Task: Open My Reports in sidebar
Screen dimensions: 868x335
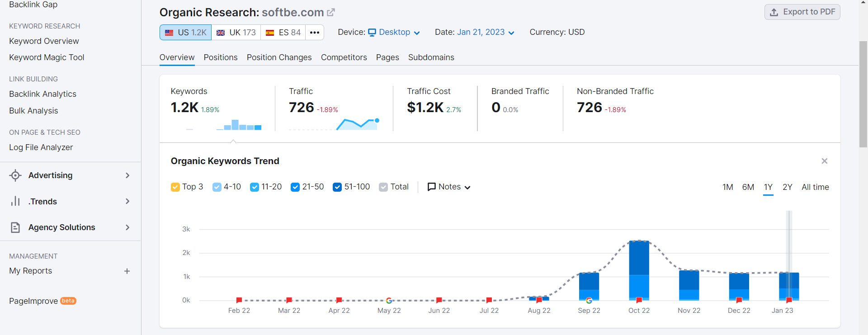Action: (x=30, y=271)
